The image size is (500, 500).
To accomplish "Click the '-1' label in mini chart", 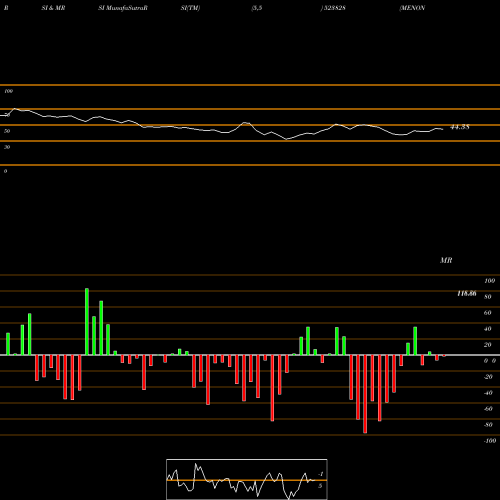I will (321, 474).
